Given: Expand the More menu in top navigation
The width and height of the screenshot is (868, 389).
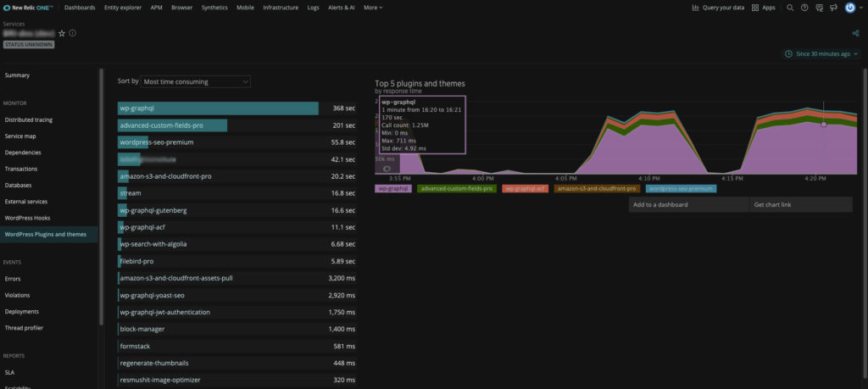Looking at the screenshot, I should click(x=373, y=8).
